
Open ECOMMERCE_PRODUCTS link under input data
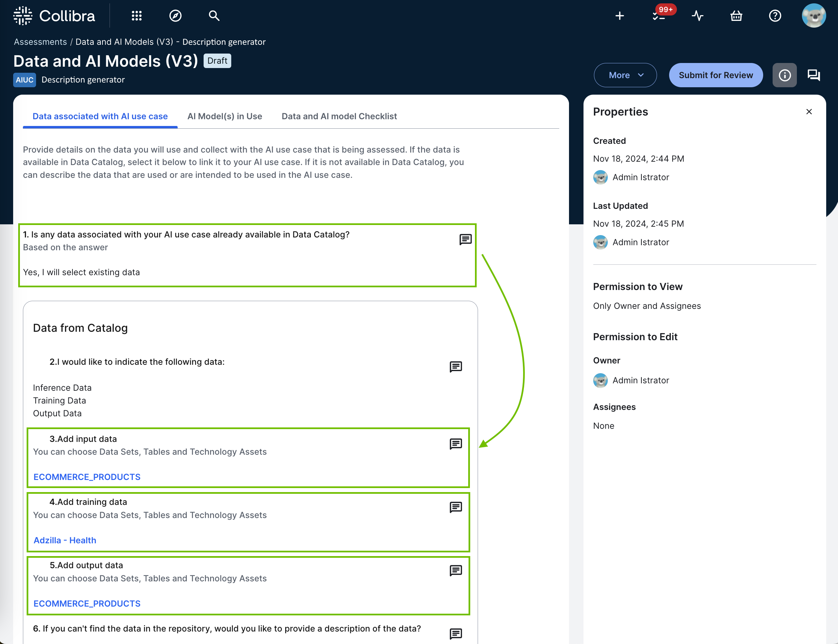pyautogui.click(x=87, y=477)
